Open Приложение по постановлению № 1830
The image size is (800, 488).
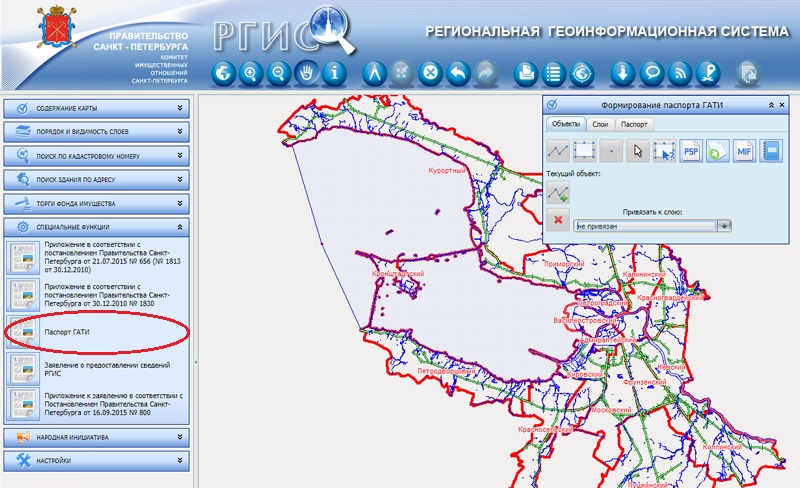(96, 295)
